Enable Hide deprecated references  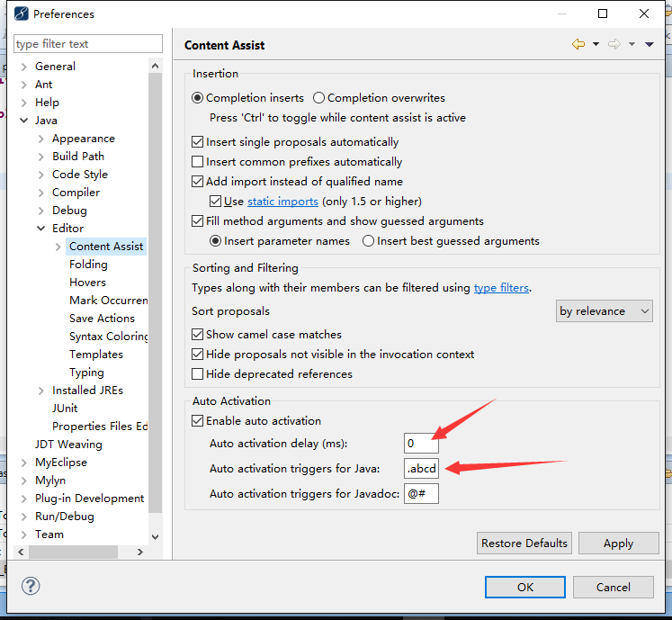pyautogui.click(x=197, y=373)
